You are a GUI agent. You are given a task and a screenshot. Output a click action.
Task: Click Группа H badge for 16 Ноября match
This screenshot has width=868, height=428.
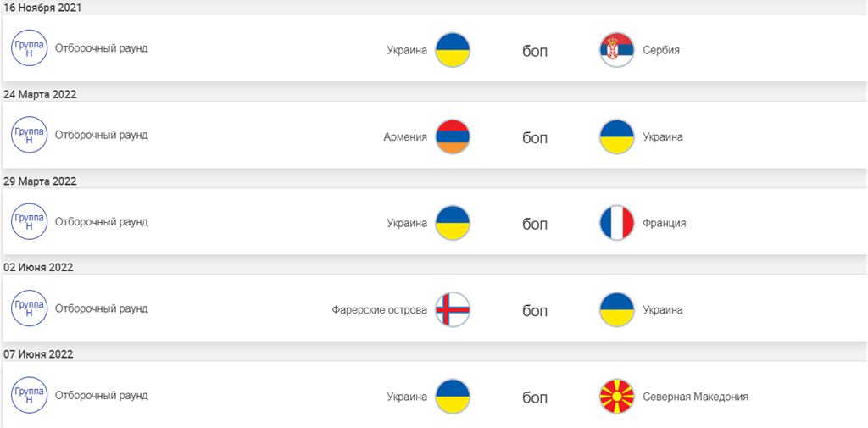tap(29, 48)
